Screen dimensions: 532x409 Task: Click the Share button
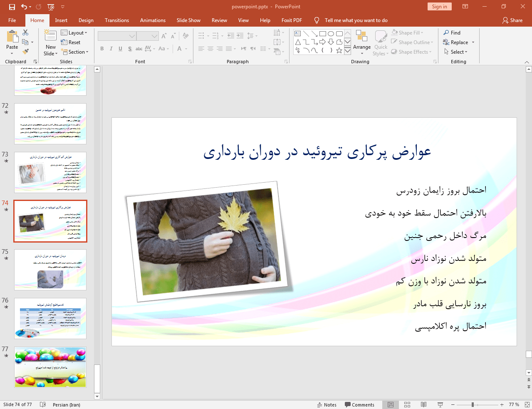512,20
